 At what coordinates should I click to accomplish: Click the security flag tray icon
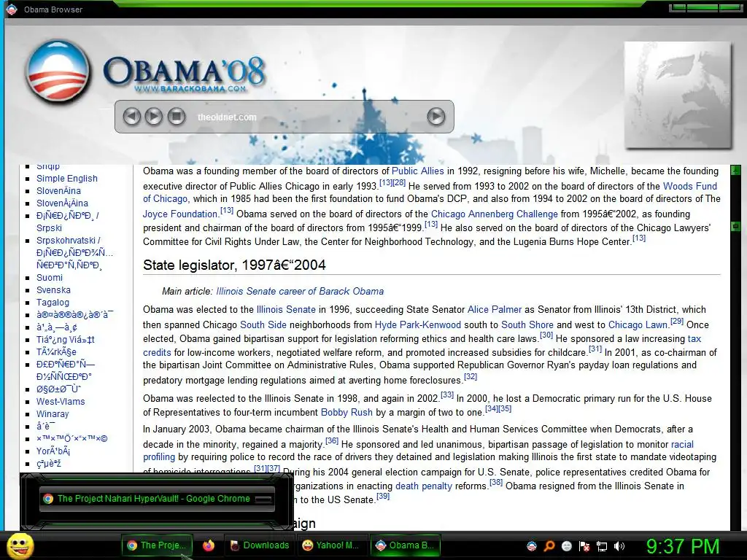(584, 546)
